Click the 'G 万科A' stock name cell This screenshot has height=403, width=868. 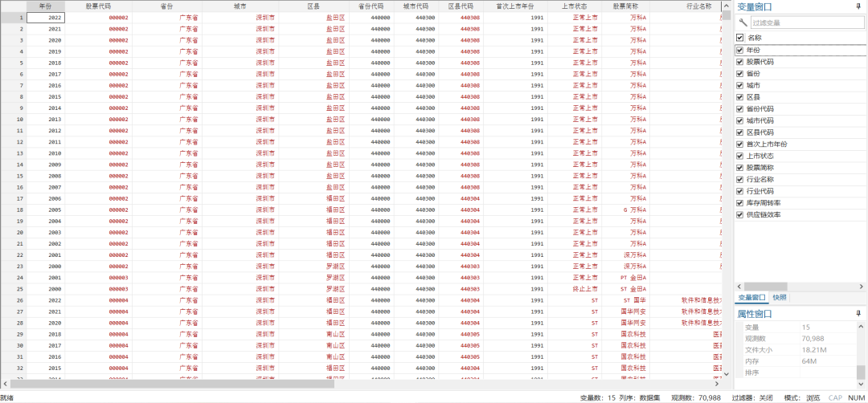625,210
